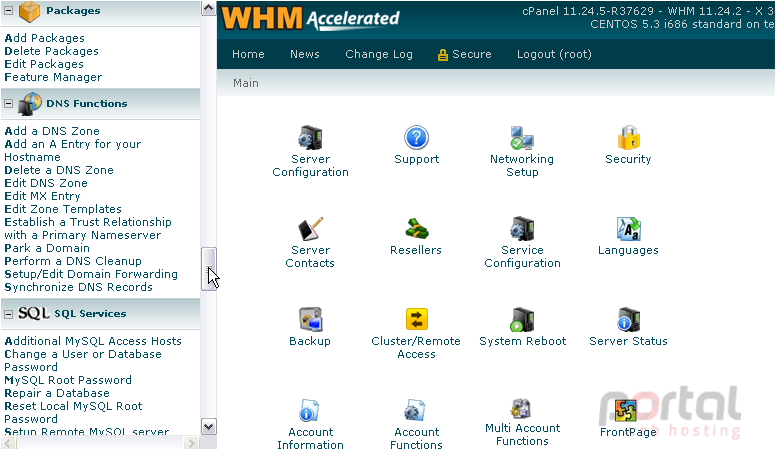The image size is (776, 450).
Task: Click Logout (root)
Action: coord(554,54)
